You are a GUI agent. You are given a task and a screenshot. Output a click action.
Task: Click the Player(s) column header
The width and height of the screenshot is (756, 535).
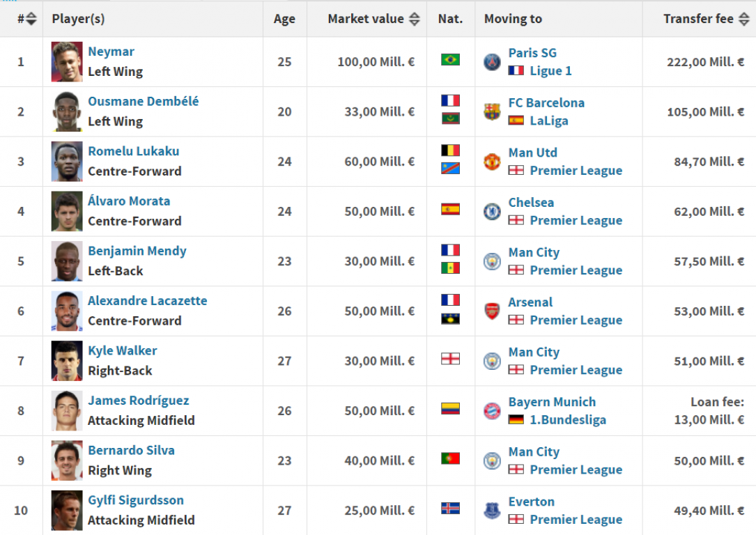point(78,20)
